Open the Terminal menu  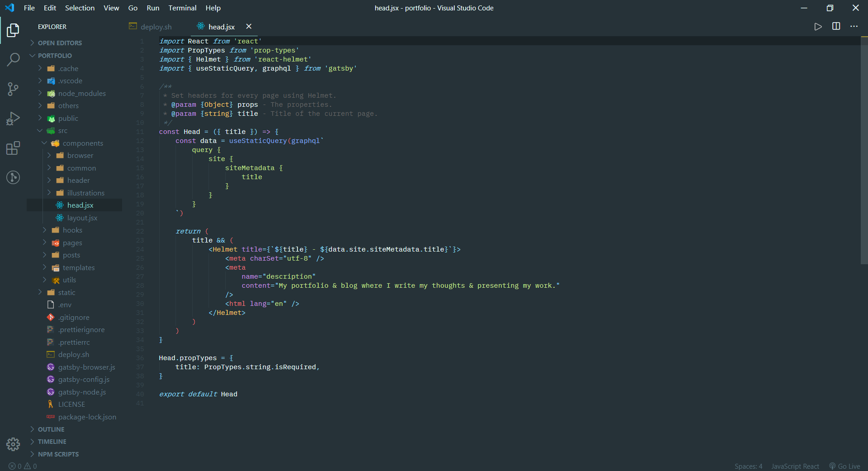182,8
